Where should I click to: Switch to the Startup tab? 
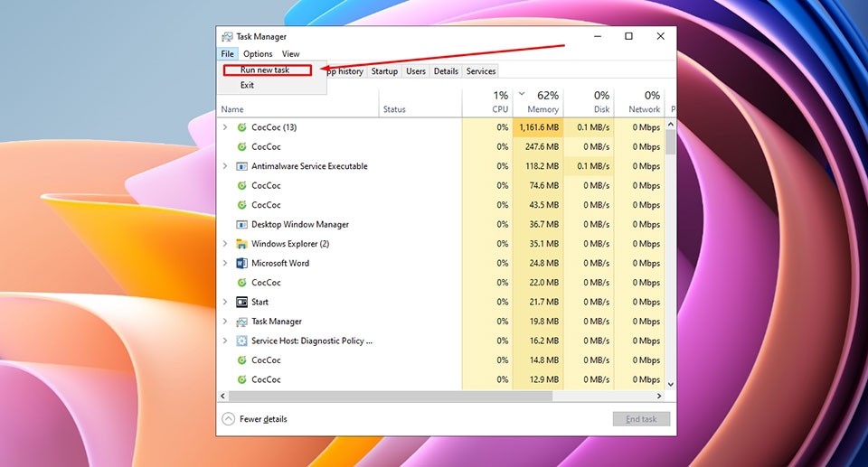tap(385, 71)
